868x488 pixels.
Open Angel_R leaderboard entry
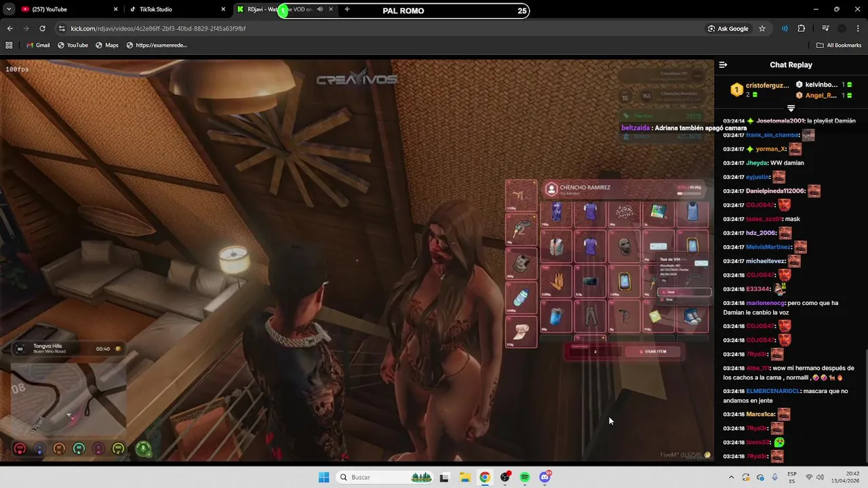[x=825, y=95]
